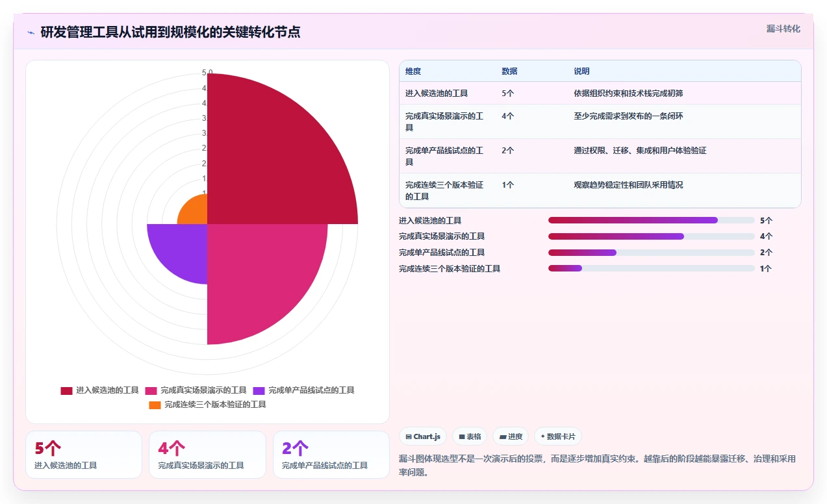Click description 至少完成需求到发布的一条闭环
The image size is (827, 504).
(x=628, y=116)
